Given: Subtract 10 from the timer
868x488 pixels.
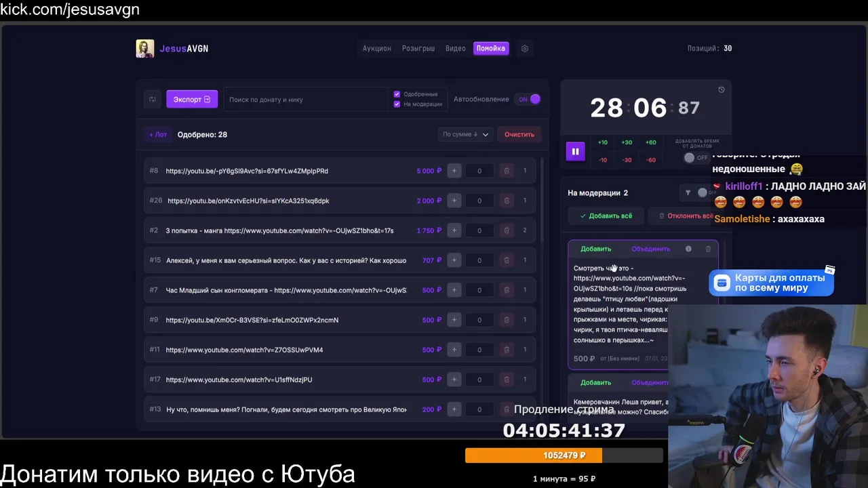Looking at the screenshot, I should 603,160.
